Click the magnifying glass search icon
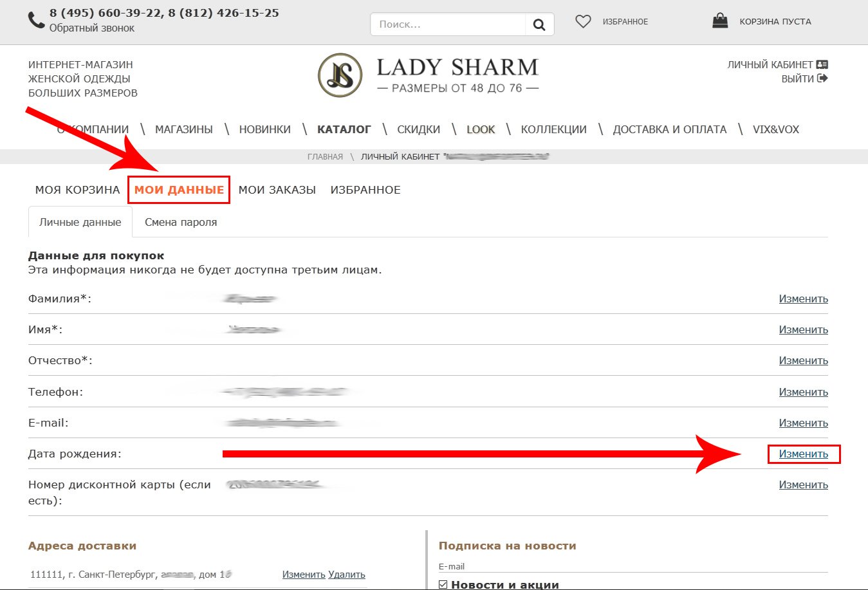The width and height of the screenshot is (868, 590). (539, 24)
